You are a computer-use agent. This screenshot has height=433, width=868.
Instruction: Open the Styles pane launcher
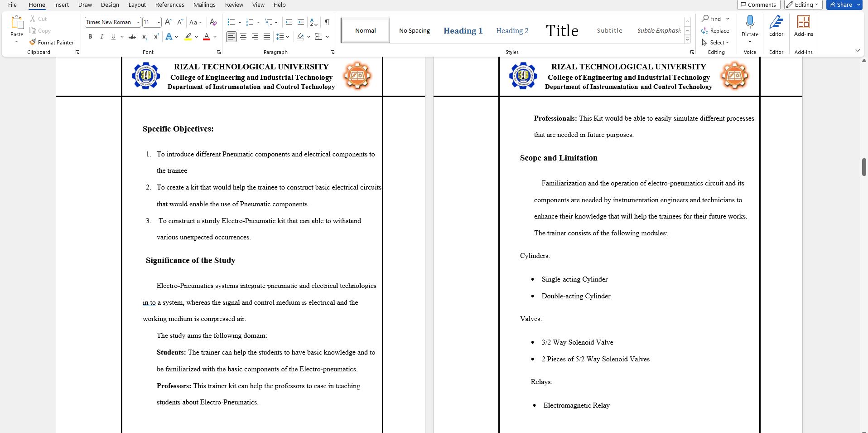coord(692,52)
